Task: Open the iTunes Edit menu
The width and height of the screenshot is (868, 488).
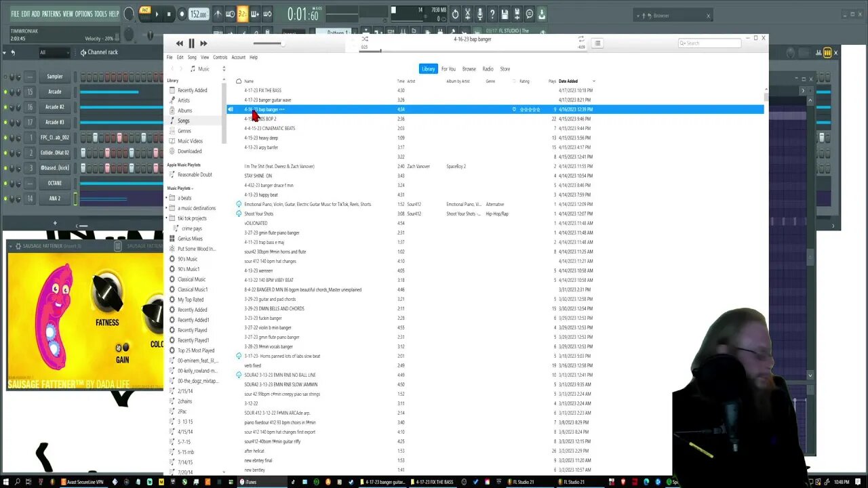Action: click(x=180, y=58)
